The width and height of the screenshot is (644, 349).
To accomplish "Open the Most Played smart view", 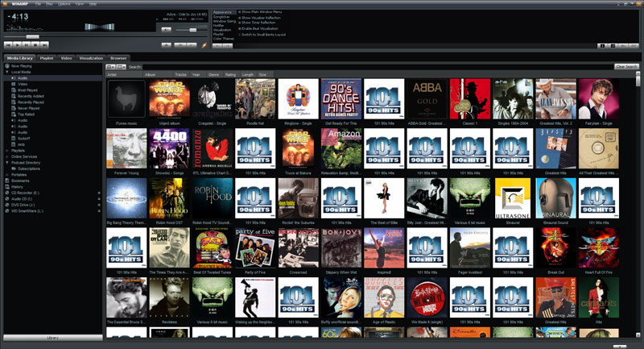I will tap(27, 90).
